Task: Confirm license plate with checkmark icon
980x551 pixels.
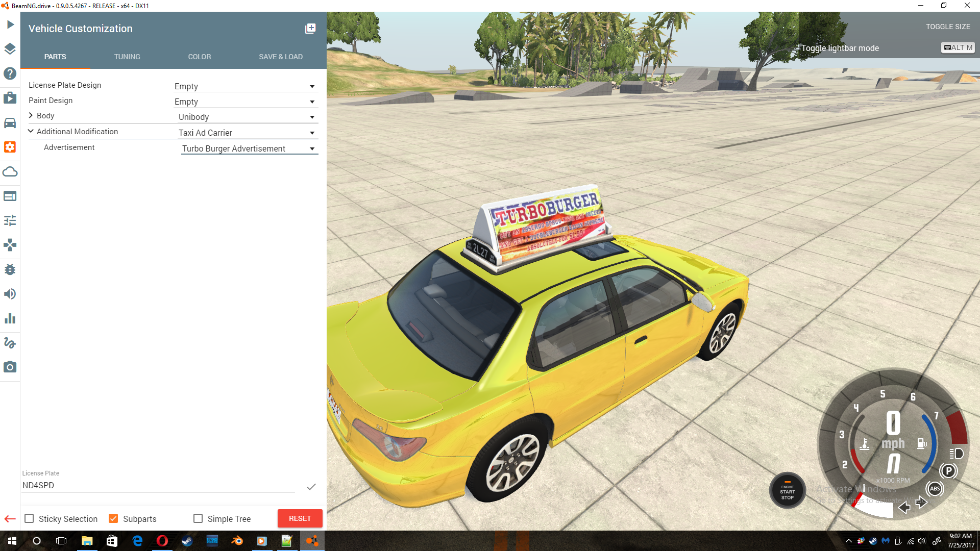Action: tap(311, 487)
